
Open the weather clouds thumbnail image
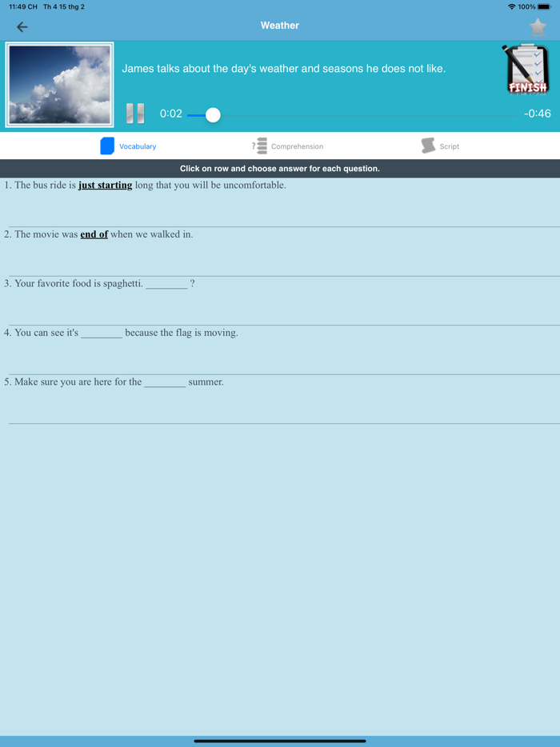[59, 85]
